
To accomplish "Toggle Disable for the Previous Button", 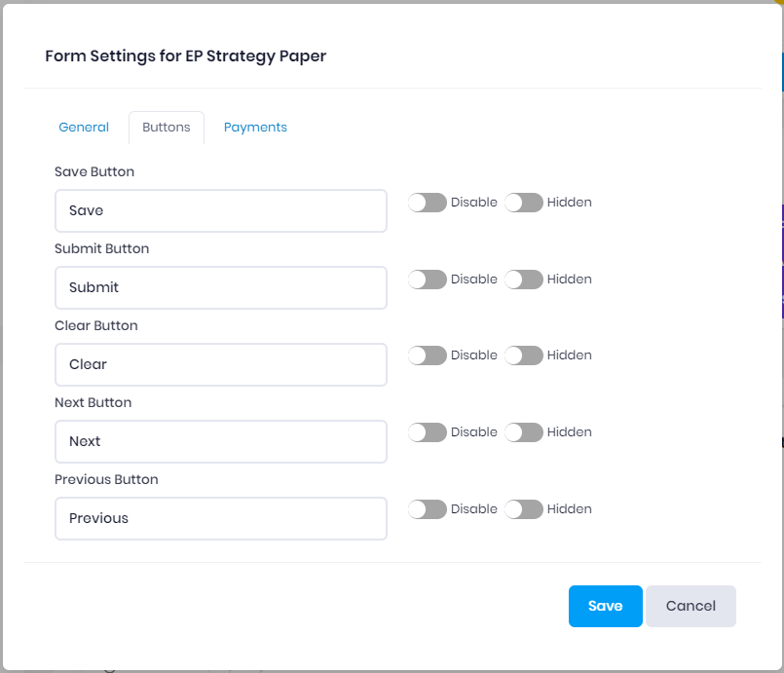I will point(428,509).
